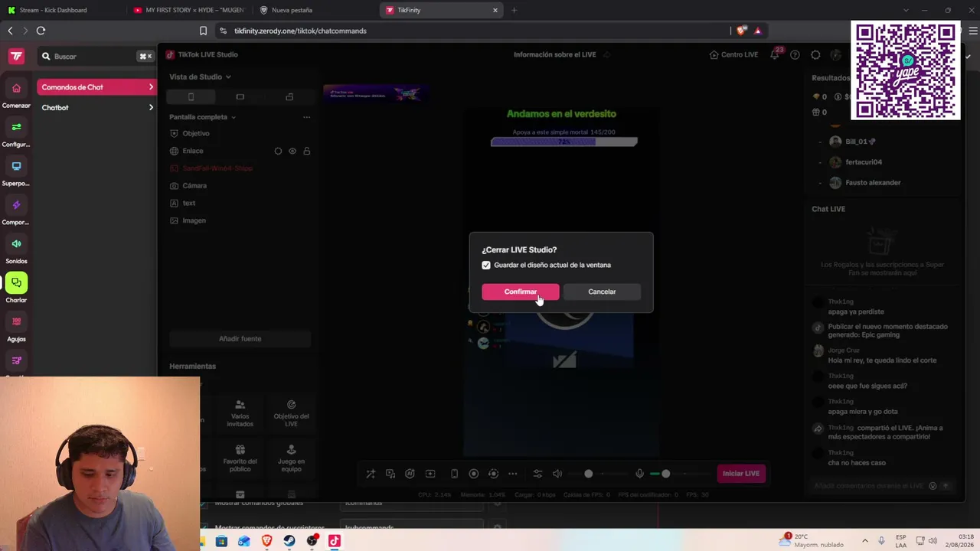Click Añadir fuente button
Image resolution: width=980 pixels, height=551 pixels.
tap(240, 338)
